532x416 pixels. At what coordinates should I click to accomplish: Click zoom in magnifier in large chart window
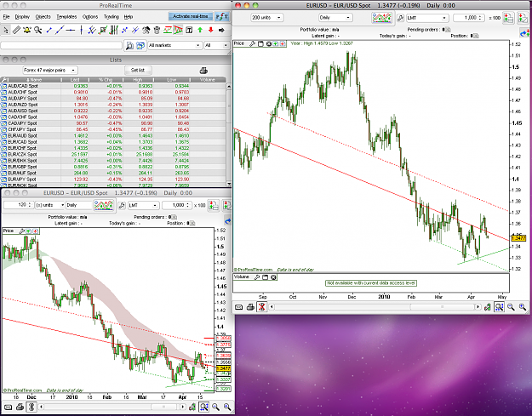click(523, 307)
